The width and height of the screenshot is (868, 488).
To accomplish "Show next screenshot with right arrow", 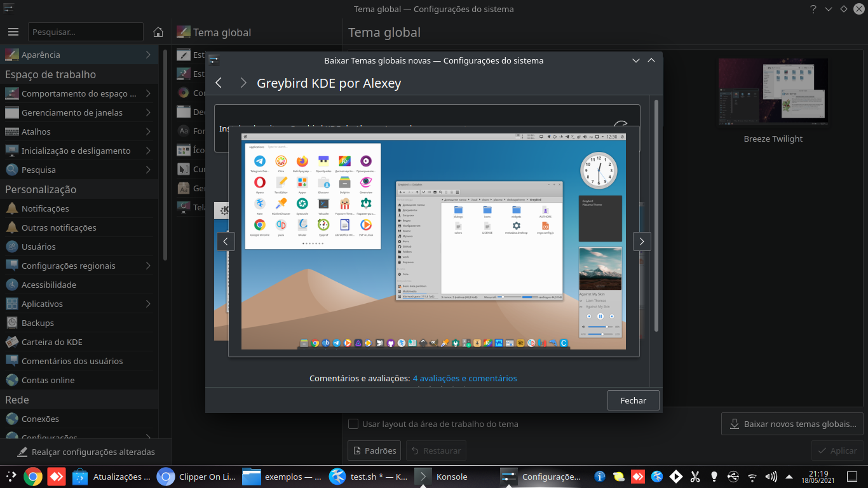I will click(x=642, y=241).
